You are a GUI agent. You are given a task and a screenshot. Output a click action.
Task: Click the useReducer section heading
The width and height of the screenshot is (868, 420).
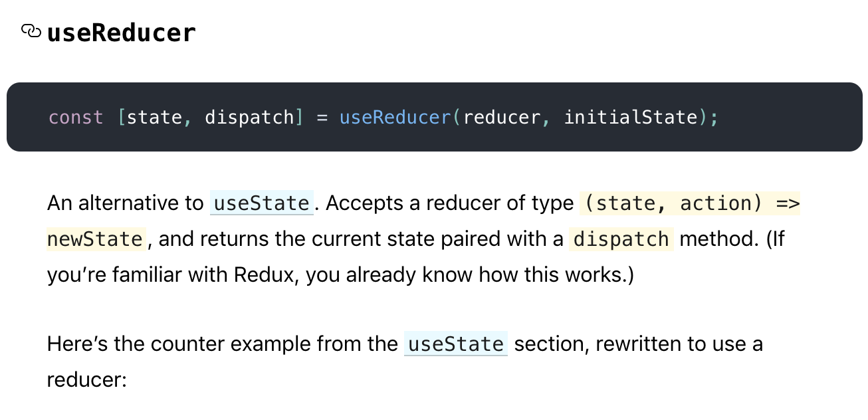click(x=122, y=33)
